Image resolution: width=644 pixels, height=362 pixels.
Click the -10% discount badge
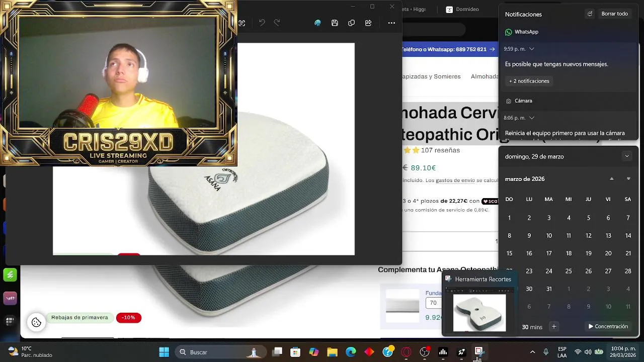click(x=129, y=318)
